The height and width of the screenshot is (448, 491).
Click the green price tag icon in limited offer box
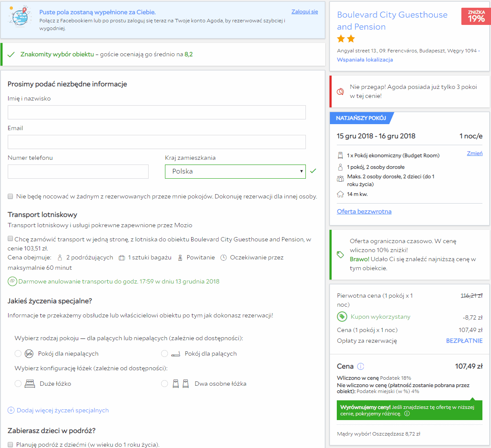click(340, 255)
